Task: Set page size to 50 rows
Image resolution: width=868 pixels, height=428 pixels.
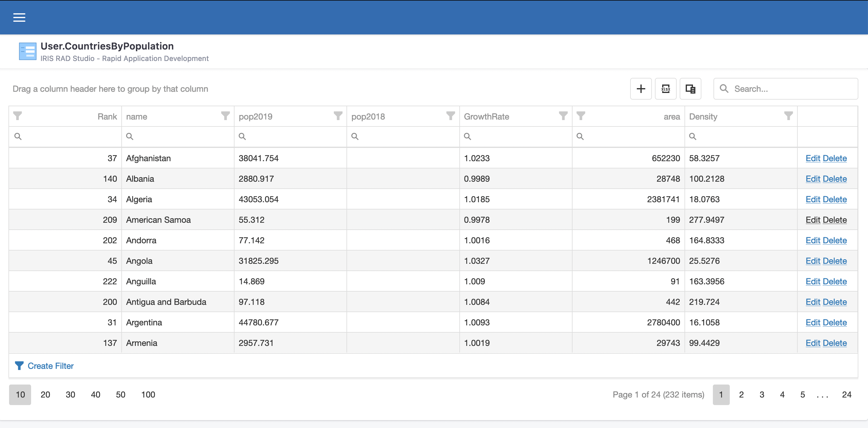Action: coord(120,394)
